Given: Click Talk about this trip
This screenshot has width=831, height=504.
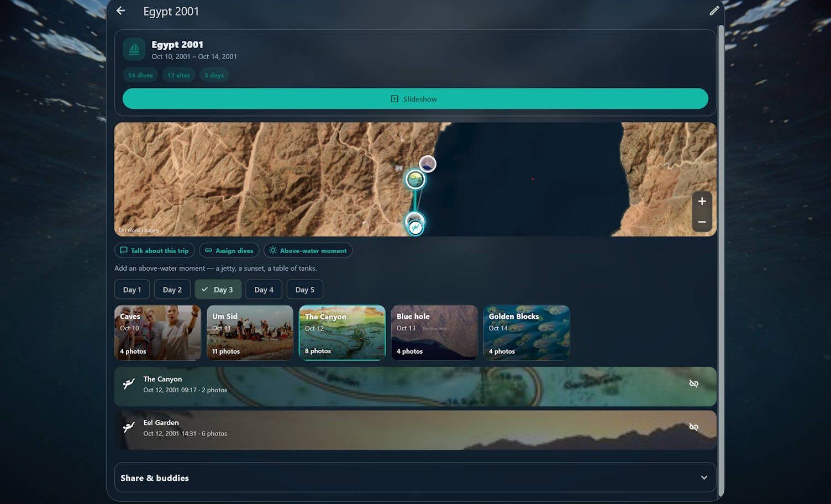Looking at the screenshot, I should (155, 250).
